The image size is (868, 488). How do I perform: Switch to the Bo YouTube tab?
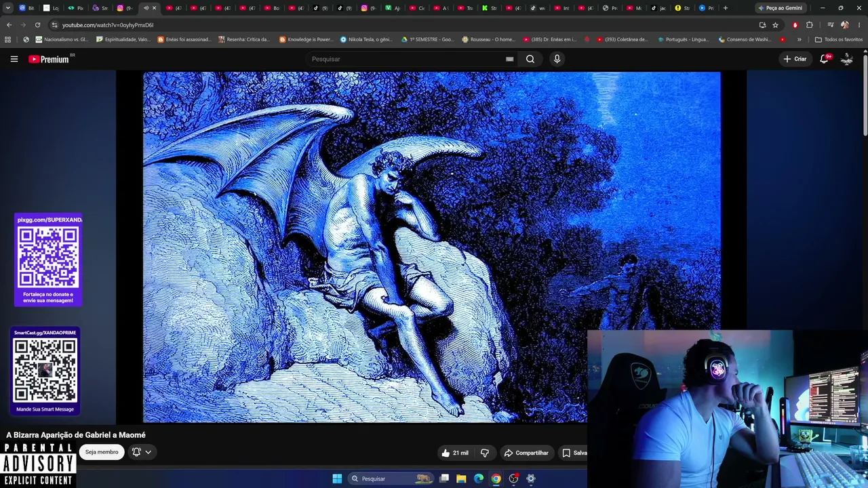point(272,8)
